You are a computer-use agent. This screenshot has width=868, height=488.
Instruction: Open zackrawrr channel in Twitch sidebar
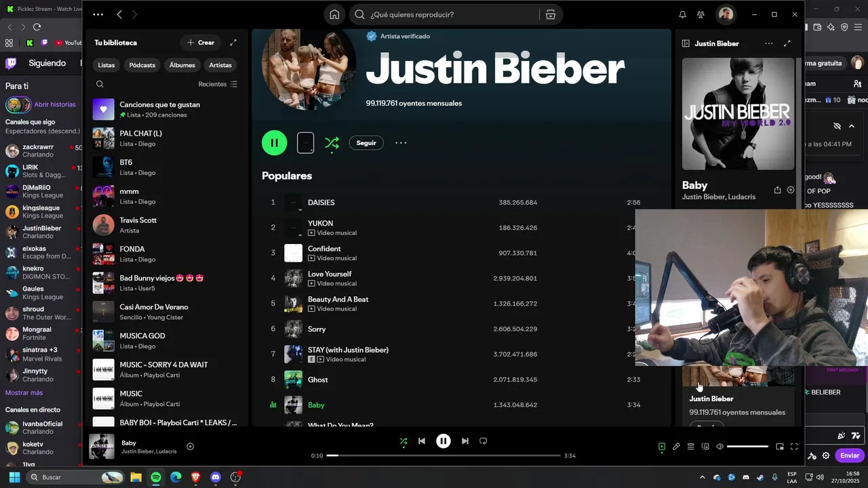pyautogui.click(x=42, y=150)
